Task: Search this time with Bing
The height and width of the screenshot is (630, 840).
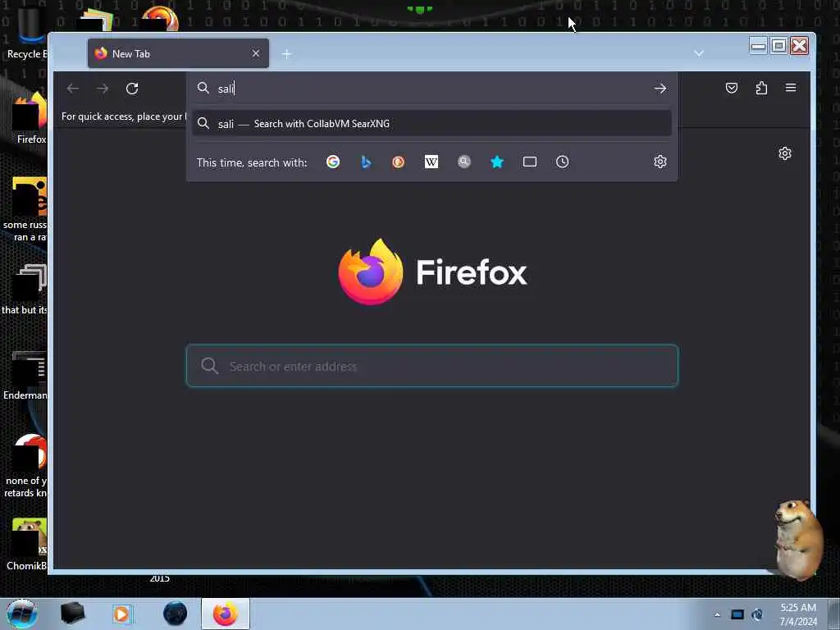Action: (x=366, y=162)
